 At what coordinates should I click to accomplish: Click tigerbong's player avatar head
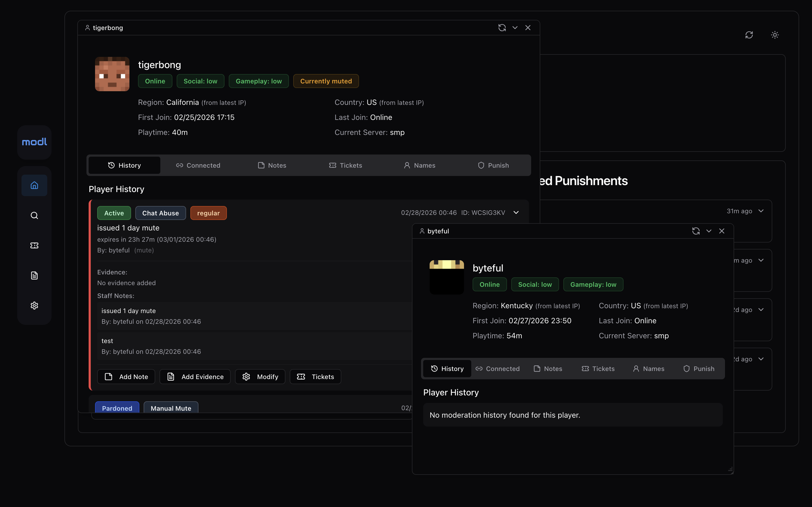click(112, 74)
